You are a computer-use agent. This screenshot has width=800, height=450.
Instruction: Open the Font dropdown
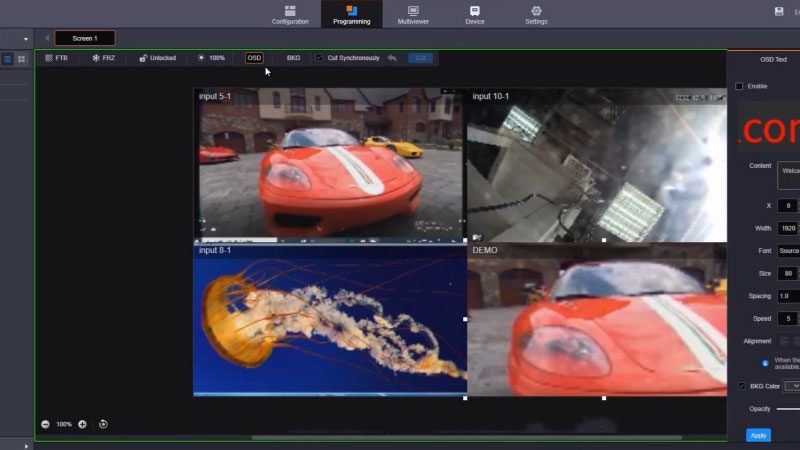(x=789, y=251)
